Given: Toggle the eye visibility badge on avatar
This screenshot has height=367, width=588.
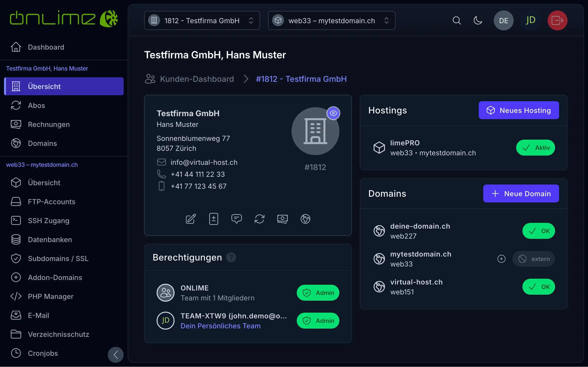Looking at the screenshot, I should pyautogui.click(x=333, y=113).
